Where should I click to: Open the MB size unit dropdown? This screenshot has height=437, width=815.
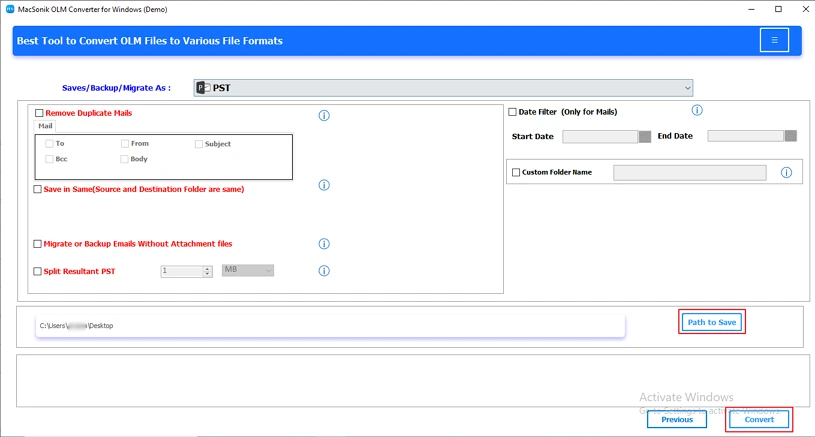(x=248, y=270)
